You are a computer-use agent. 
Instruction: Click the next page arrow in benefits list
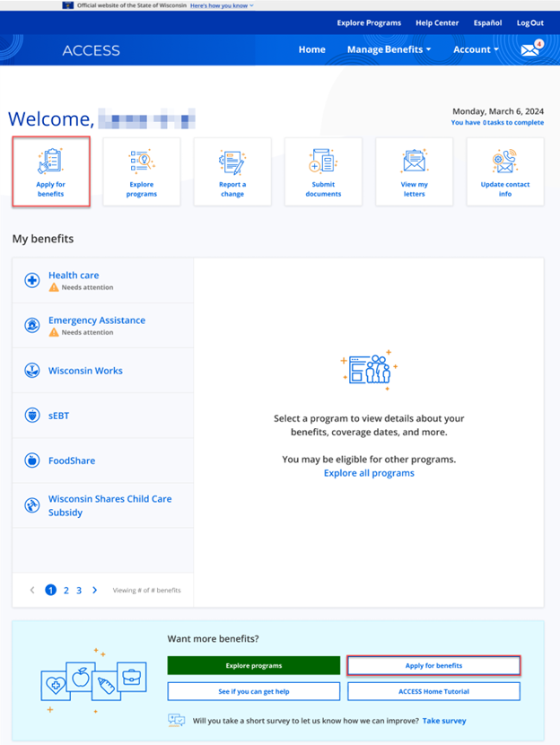94,591
